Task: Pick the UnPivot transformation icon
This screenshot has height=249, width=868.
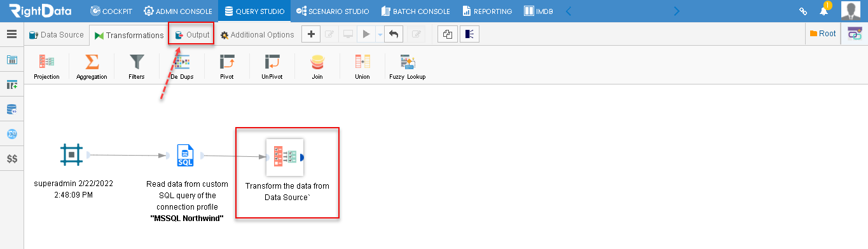Action: [272, 62]
